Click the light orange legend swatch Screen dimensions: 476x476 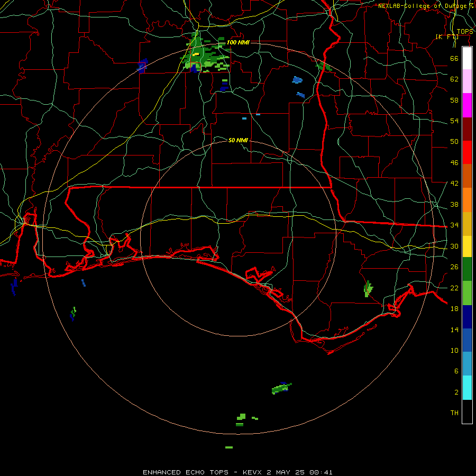coord(467,200)
